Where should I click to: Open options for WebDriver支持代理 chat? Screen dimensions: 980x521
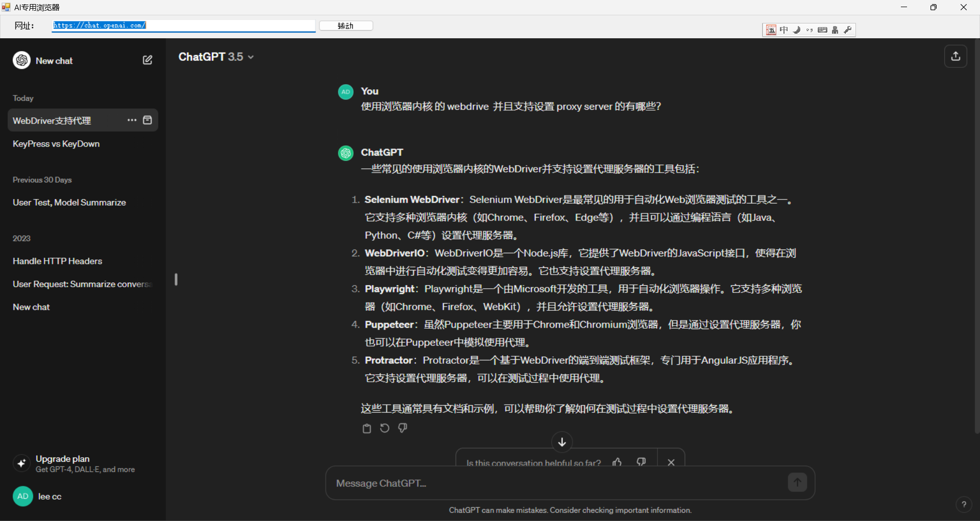[132, 120]
